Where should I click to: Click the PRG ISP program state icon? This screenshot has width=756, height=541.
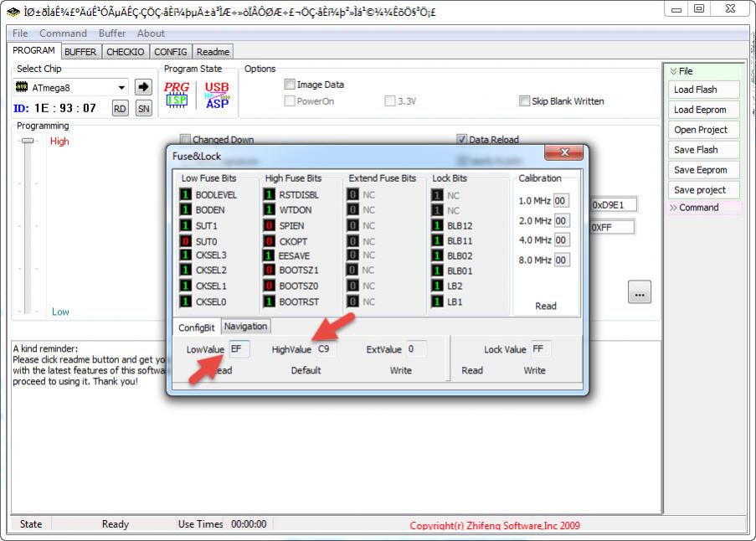pos(177,94)
